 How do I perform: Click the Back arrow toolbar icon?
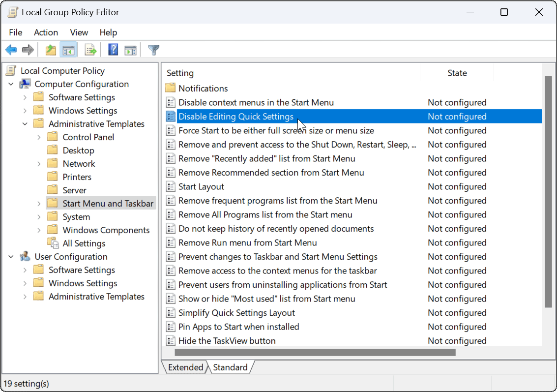11,50
